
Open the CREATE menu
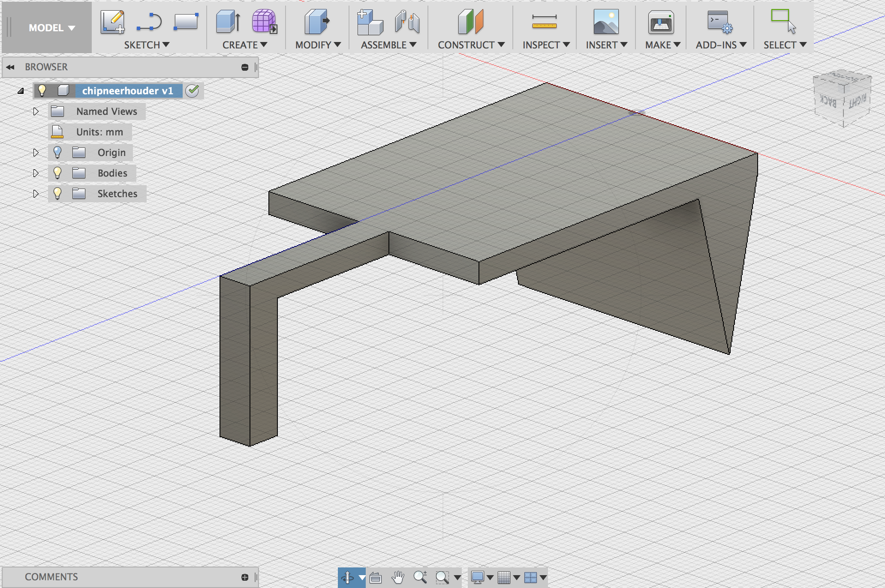click(244, 45)
